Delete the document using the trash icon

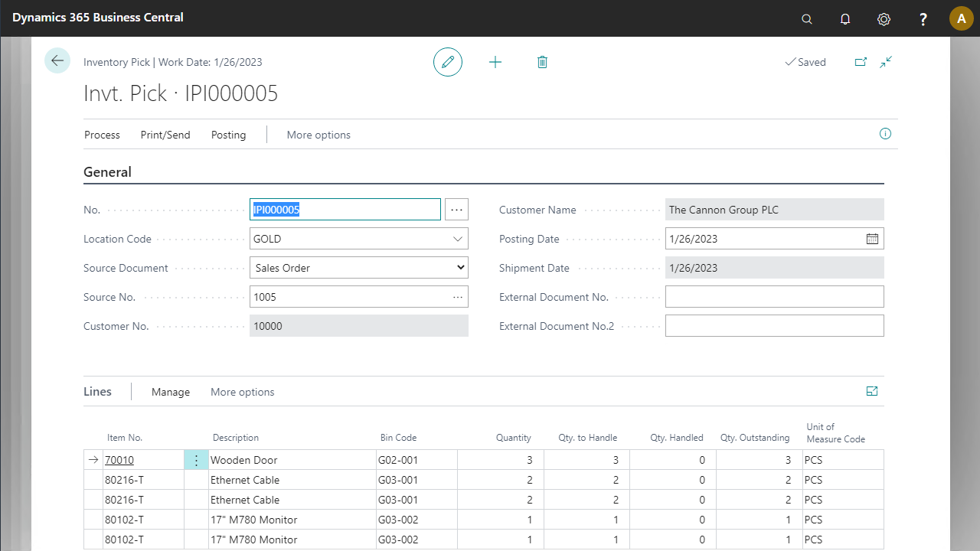pyautogui.click(x=542, y=62)
